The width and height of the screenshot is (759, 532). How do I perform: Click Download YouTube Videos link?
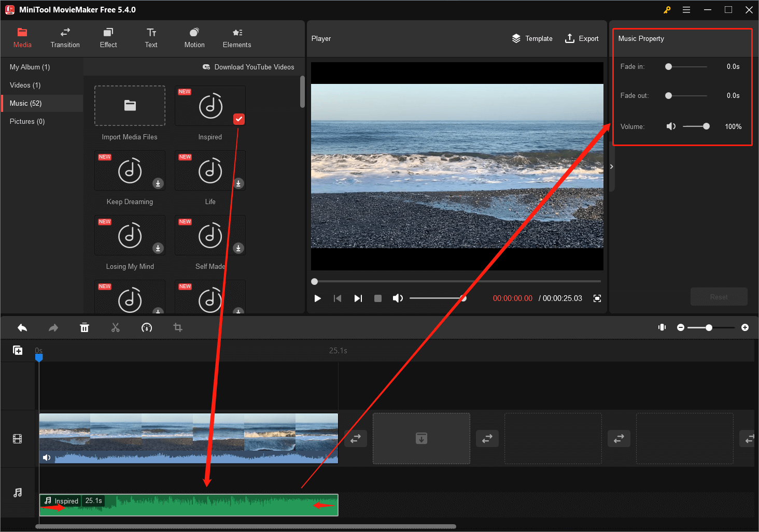tap(248, 67)
